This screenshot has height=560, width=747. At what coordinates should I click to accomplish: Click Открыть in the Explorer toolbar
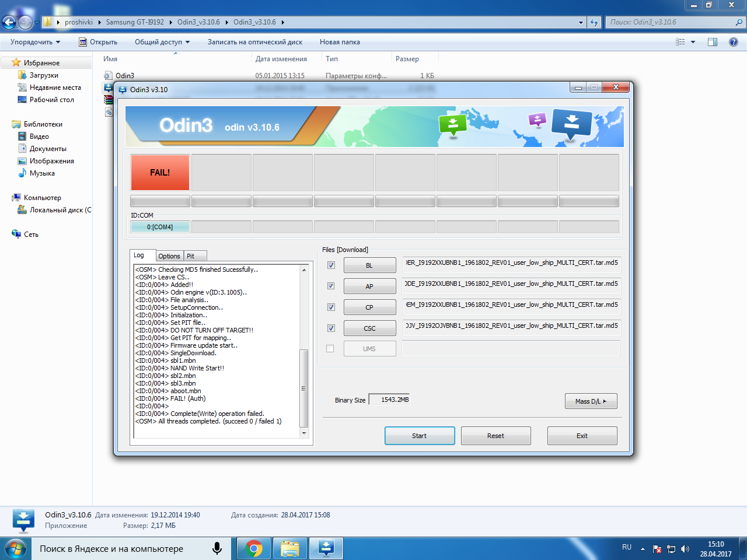98,42
